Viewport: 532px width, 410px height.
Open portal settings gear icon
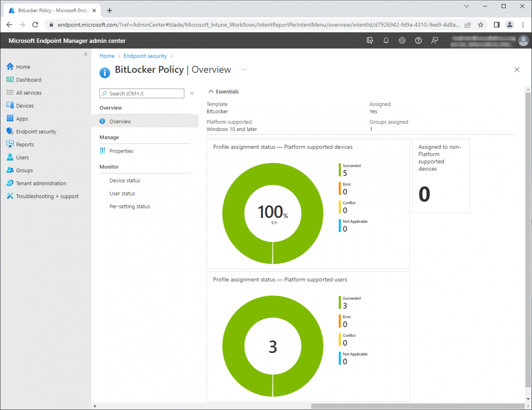click(x=402, y=40)
